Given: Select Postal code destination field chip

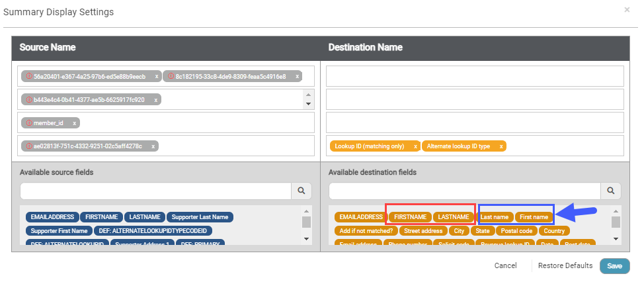Looking at the screenshot, I should pos(516,230).
